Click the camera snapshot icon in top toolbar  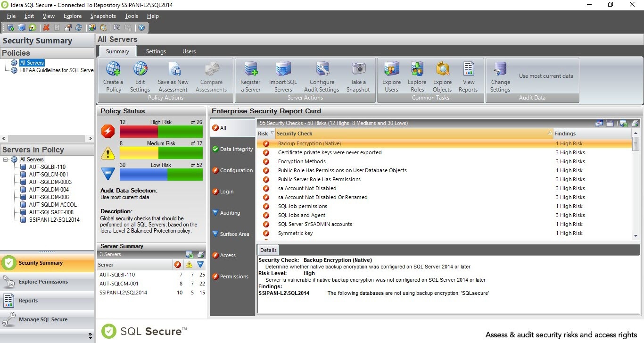[116, 27]
